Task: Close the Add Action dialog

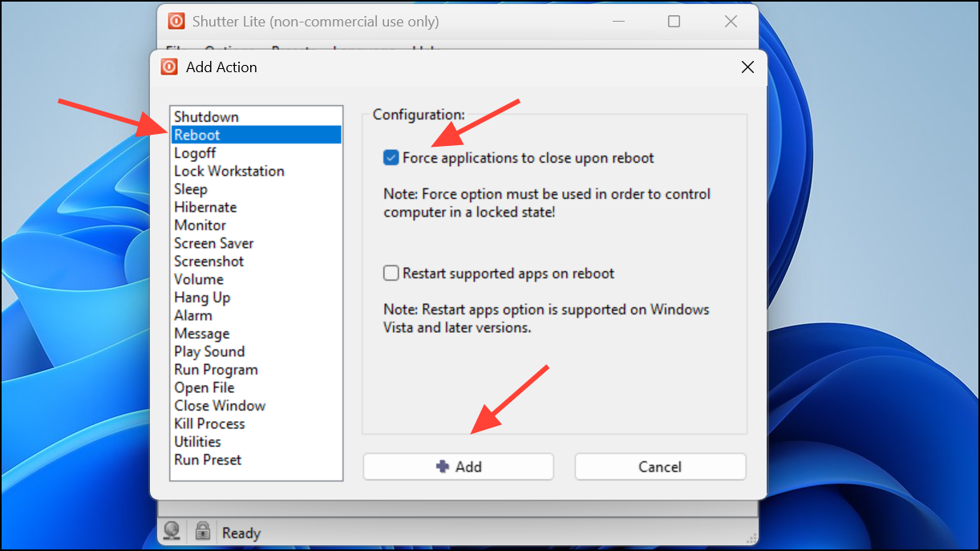Action: [x=747, y=67]
